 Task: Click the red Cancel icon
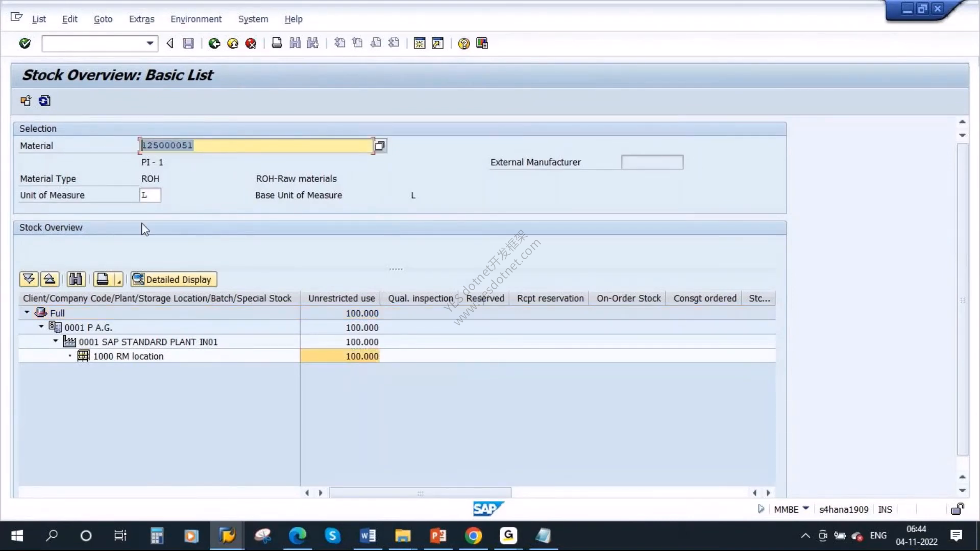[x=251, y=43]
